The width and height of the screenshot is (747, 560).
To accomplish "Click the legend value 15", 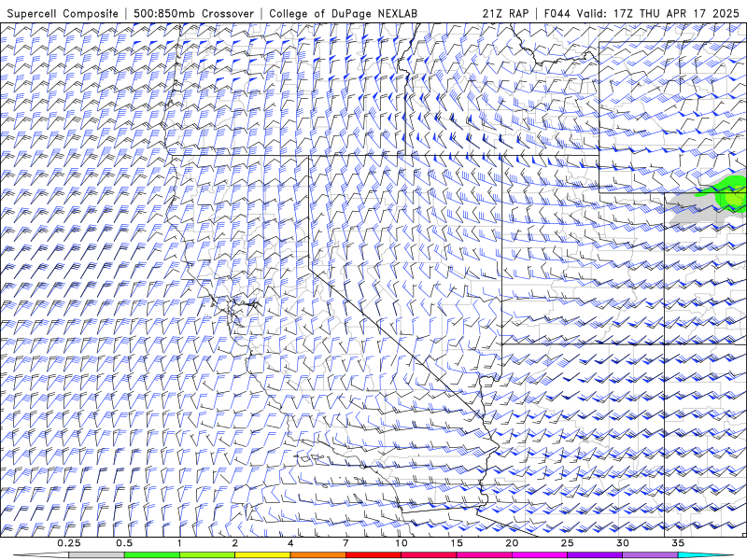I will point(457,543).
